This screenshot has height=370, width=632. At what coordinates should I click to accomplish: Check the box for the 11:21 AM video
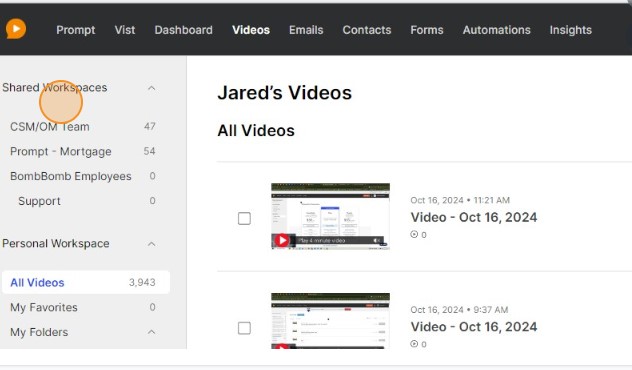point(244,218)
